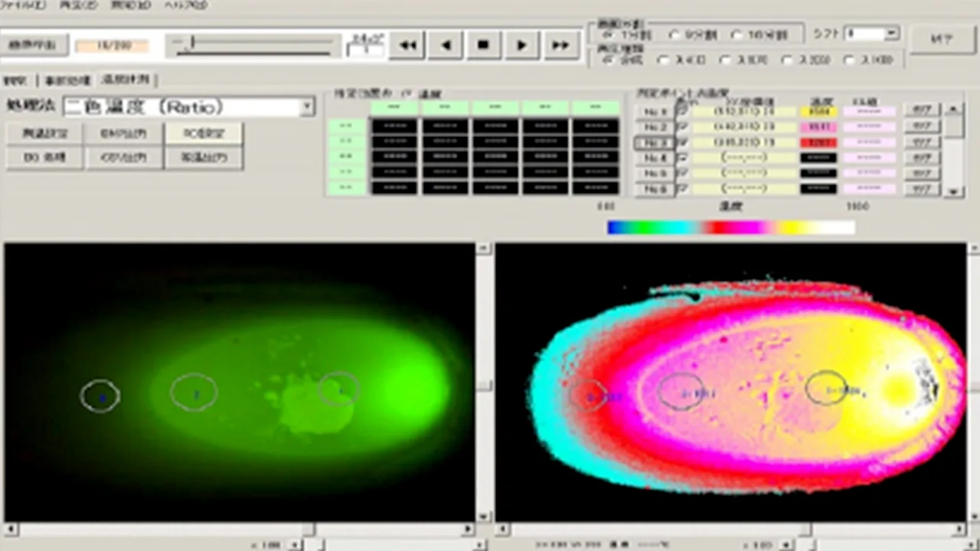This screenshot has width=980, height=551.
Task: Click the fast forward playback button
Action: (x=560, y=45)
